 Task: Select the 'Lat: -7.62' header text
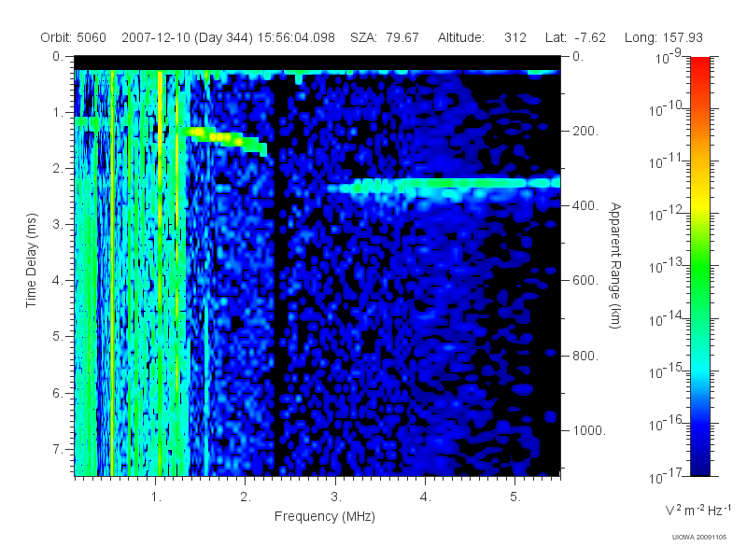[x=575, y=37]
